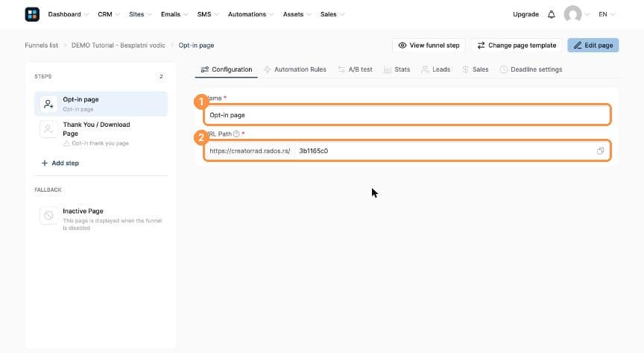This screenshot has width=644, height=353.
Task: Click the Opt-in page step user icon
Action: tap(48, 104)
